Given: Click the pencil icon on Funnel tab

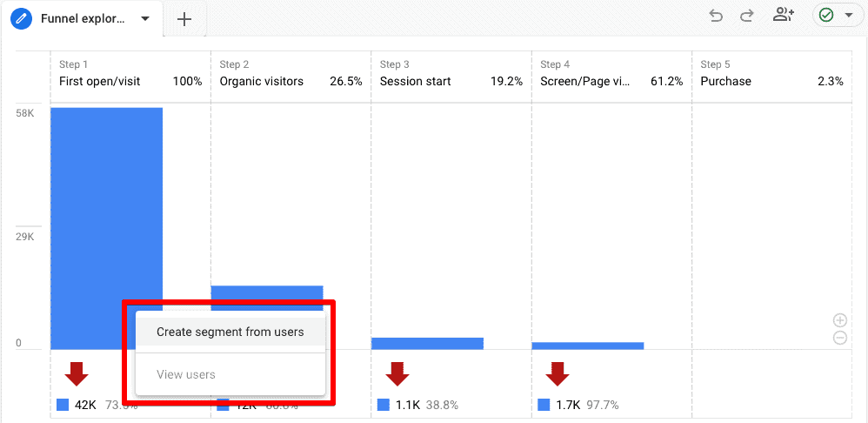Looking at the screenshot, I should tap(22, 18).
